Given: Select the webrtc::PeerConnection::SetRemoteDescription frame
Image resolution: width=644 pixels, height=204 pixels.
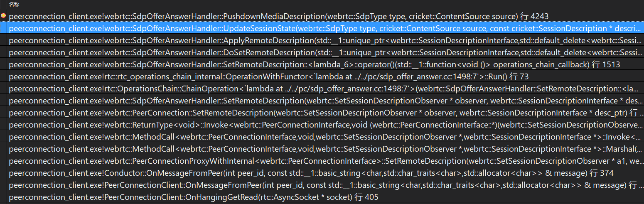Looking at the screenshot, I should [x=325, y=113].
